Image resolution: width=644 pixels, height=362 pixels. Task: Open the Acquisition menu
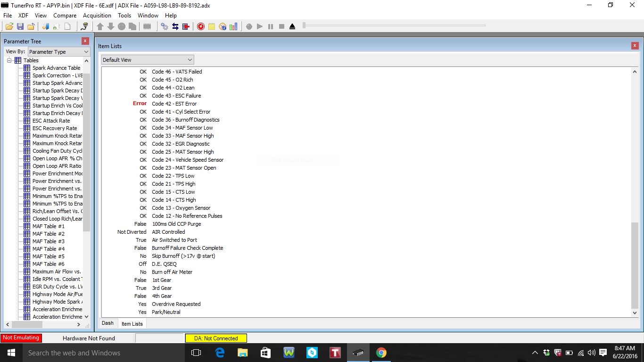click(x=97, y=16)
